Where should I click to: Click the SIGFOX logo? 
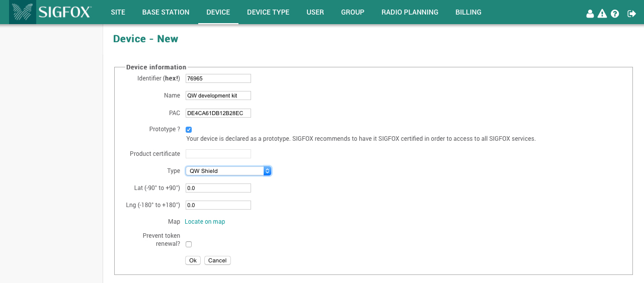(x=50, y=12)
